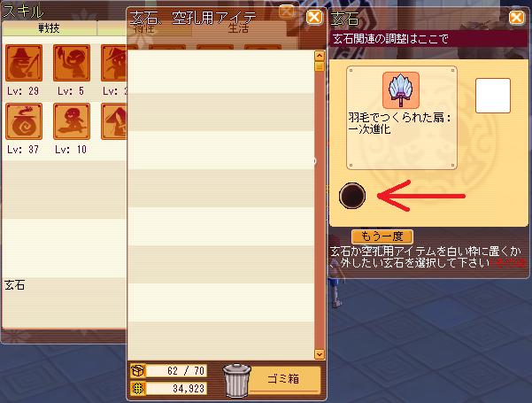Select the cooking pot skill icon Lv 37
This screenshot has height=403, width=532.
click(x=24, y=121)
